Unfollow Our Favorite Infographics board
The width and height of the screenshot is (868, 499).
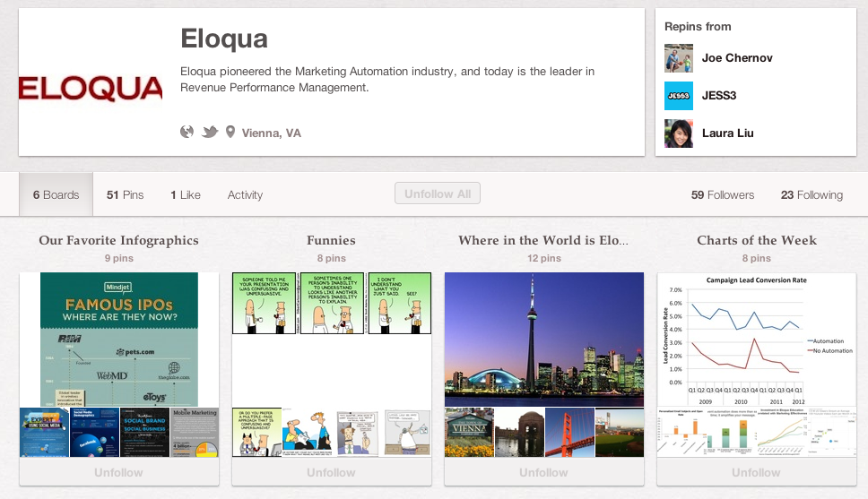coord(119,472)
